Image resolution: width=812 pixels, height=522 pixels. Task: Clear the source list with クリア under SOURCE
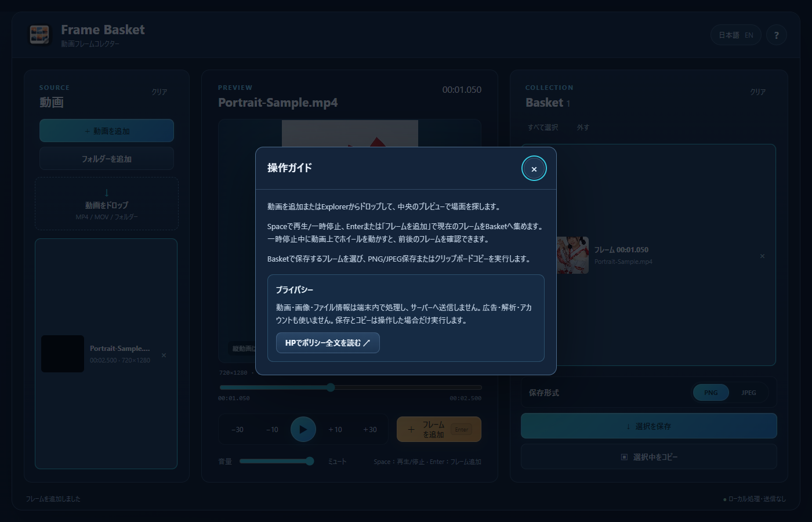[x=159, y=92]
